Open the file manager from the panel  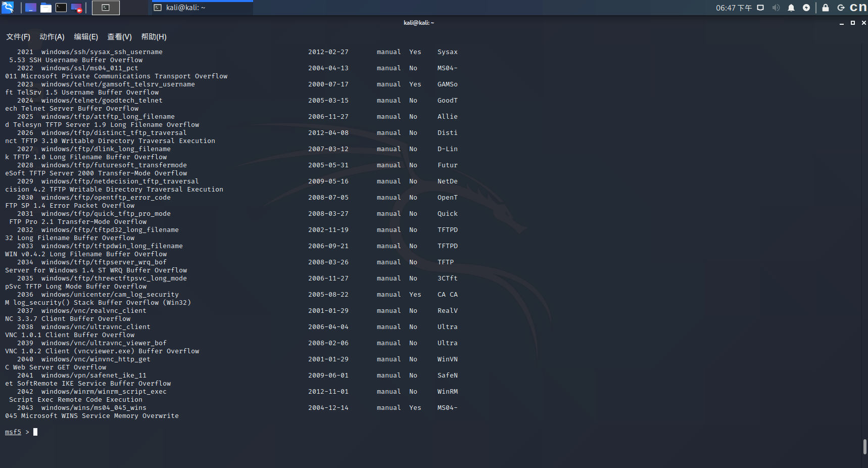[x=46, y=8]
